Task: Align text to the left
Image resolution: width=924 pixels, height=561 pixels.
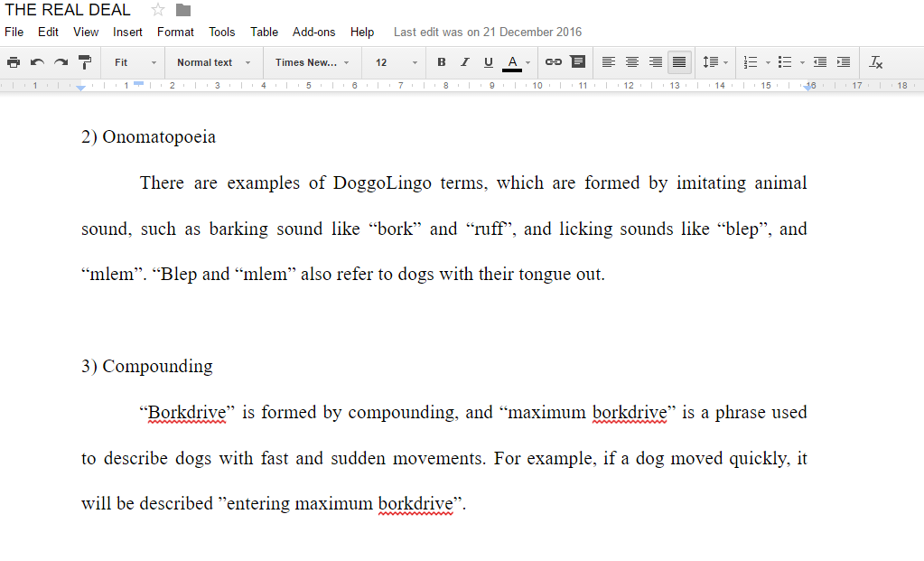Action: [608, 62]
